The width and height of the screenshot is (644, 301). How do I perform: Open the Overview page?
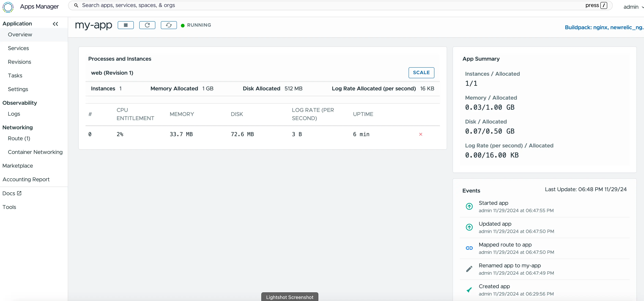(34, 35)
